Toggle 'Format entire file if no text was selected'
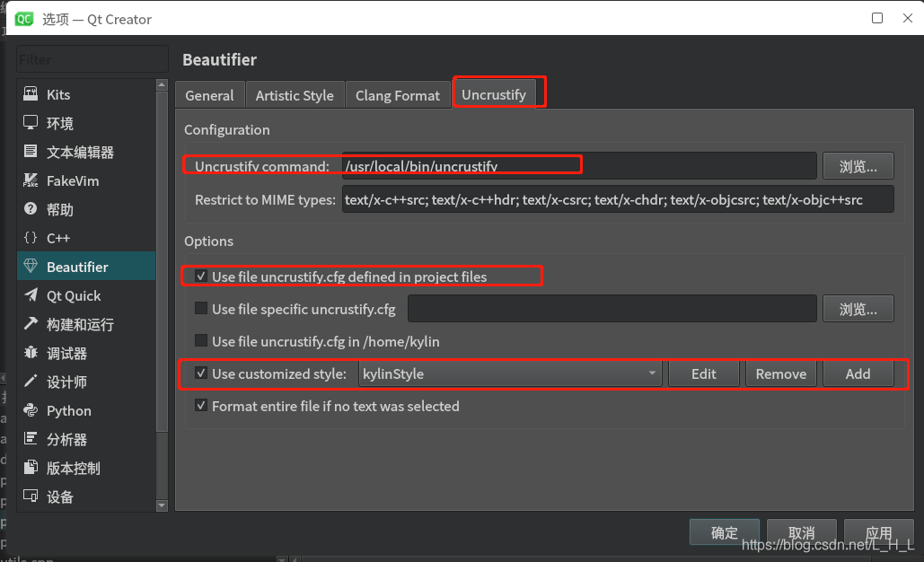Image resolution: width=924 pixels, height=562 pixels. (201, 405)
